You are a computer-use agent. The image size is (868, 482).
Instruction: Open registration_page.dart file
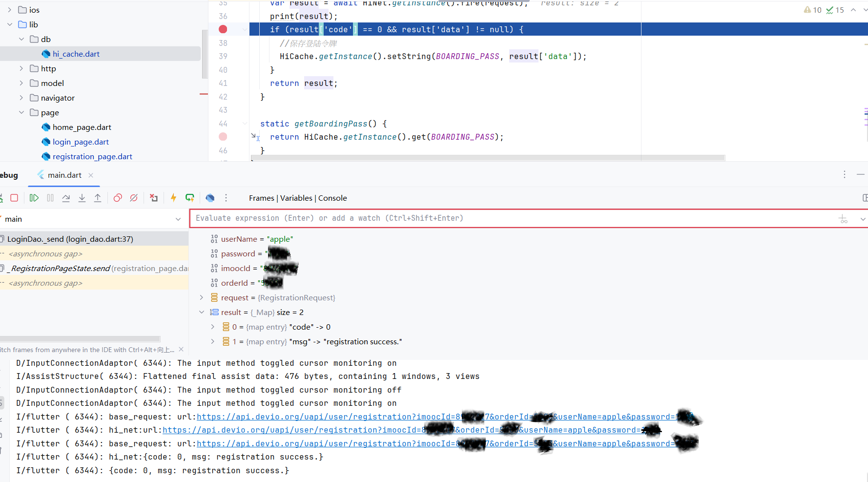[92, 156]
